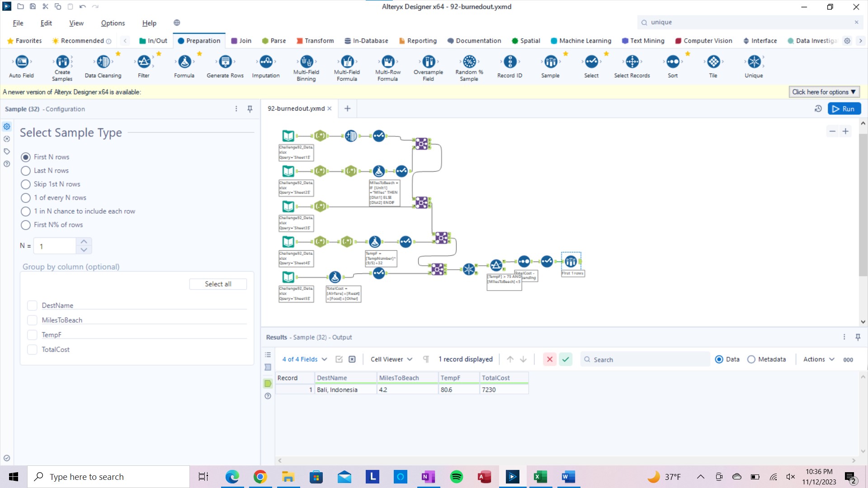Open the Cell Viewer dropdown
Screen dimensions: 868x488
392,359
